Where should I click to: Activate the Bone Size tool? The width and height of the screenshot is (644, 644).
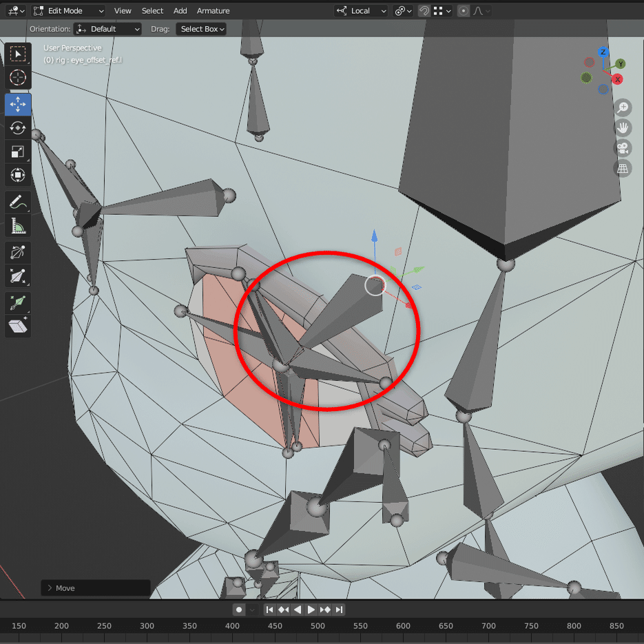point(18,276)
